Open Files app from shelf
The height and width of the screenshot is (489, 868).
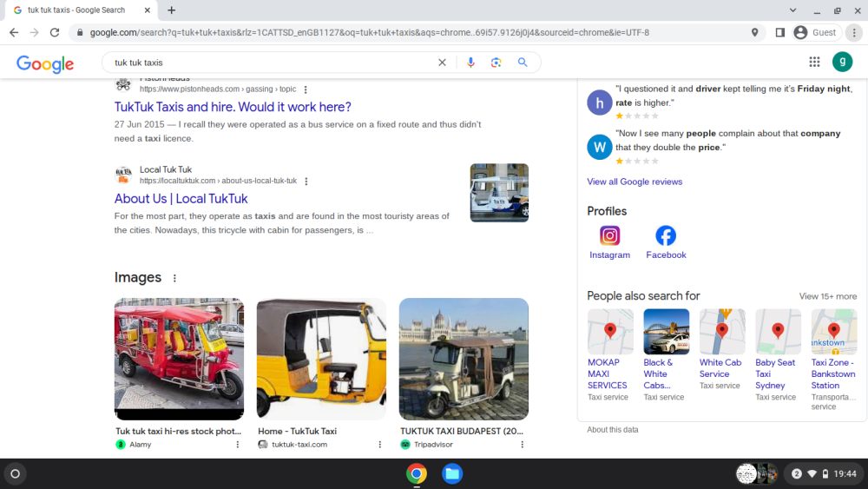452,474
